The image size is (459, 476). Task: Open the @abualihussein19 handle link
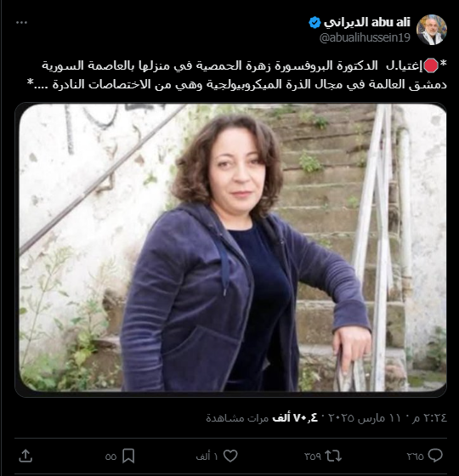pyautogui.click(x=365, y=37)
